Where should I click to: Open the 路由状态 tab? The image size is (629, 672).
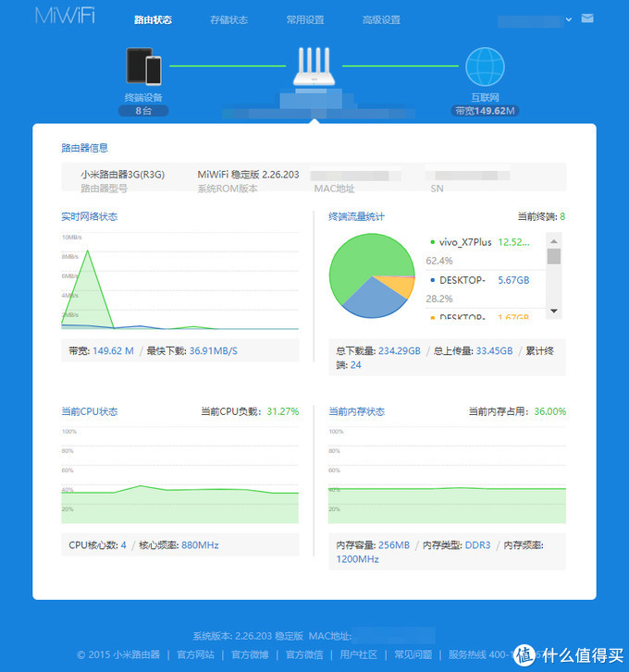coord(153,19)
